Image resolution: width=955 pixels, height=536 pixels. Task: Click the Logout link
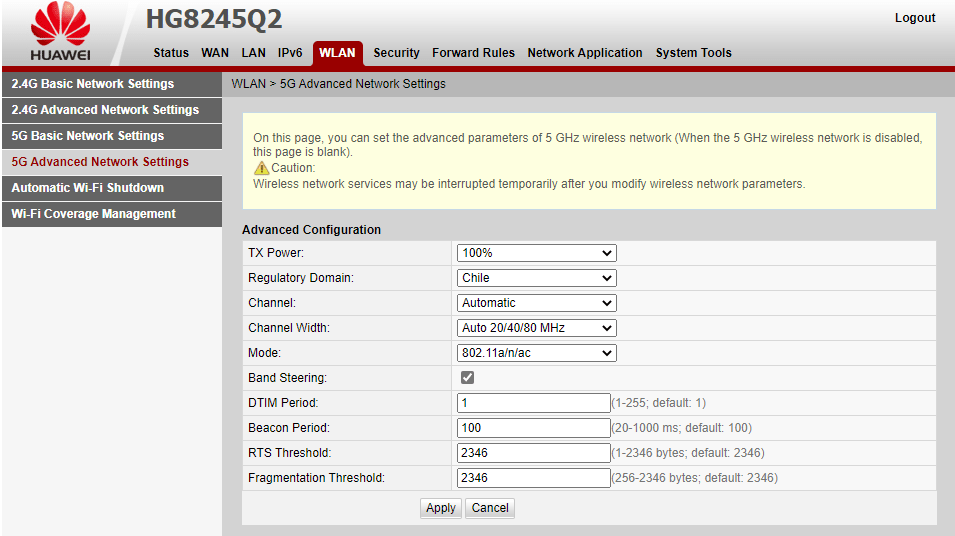coord(914,18)
